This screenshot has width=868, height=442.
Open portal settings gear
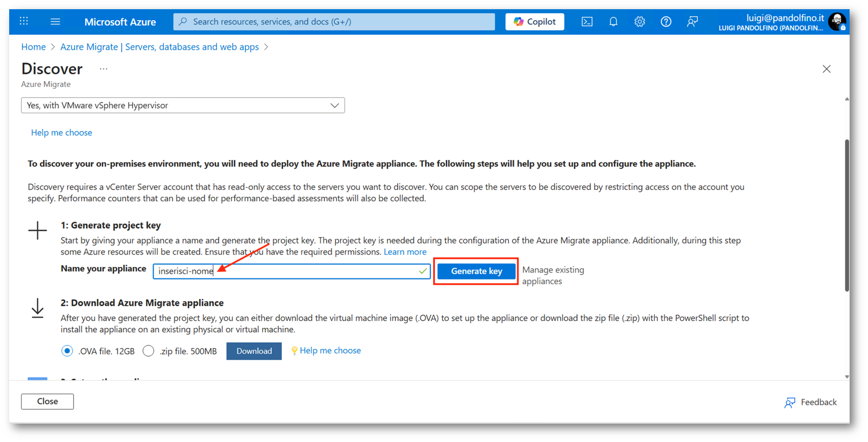[x=640, y=21]
